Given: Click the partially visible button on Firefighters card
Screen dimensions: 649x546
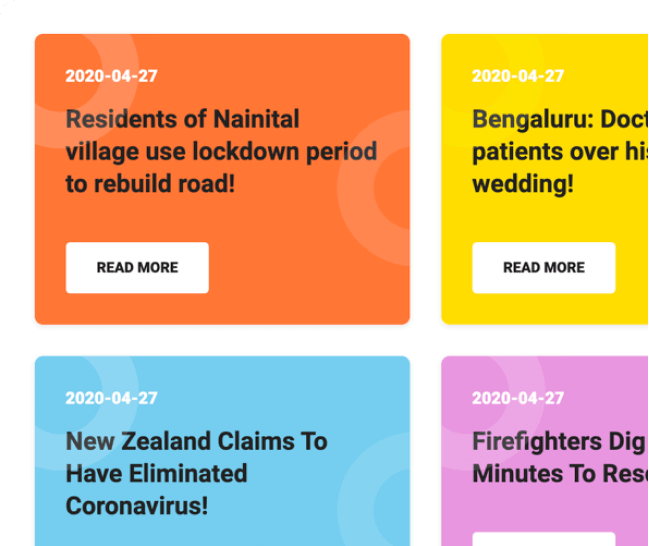Looking at the screenshot, I should (543, 539).
